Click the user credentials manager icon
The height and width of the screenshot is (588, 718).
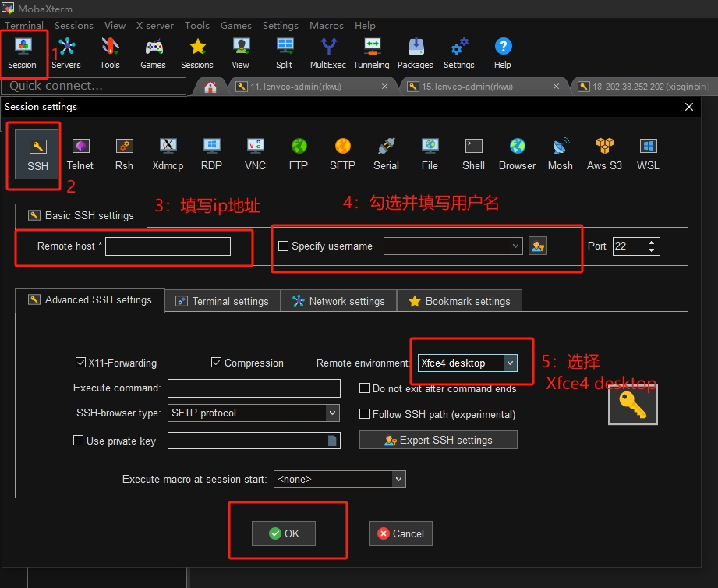[538, 246]
